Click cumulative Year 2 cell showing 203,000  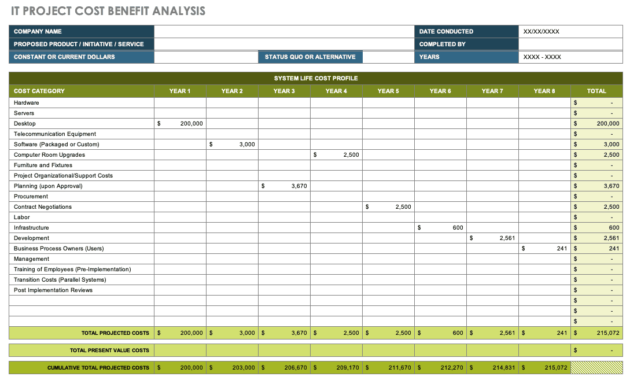pos(232,368)
